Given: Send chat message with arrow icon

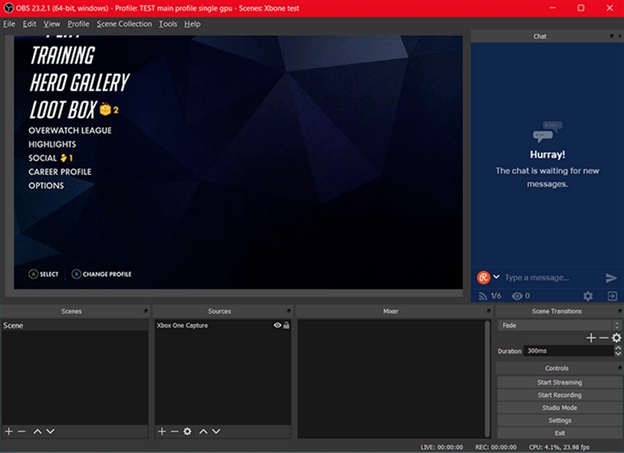Looking at the screenshot, I should coord(611,277).
